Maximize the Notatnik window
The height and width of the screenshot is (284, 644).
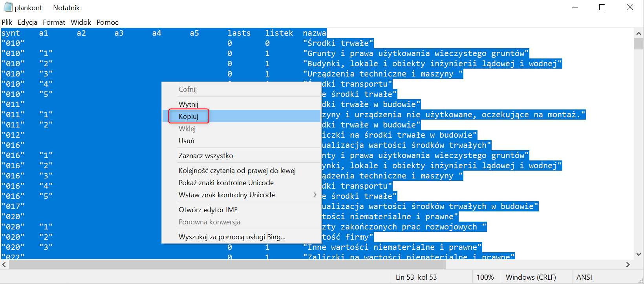coord(602,7)
